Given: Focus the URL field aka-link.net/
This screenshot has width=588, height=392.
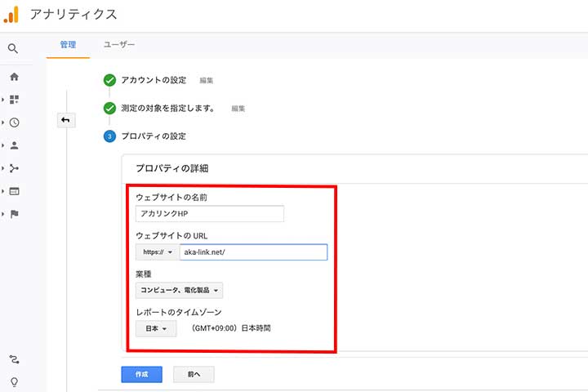Looking at the screenshot, I should pyautogui.click(x=253, y=252).
